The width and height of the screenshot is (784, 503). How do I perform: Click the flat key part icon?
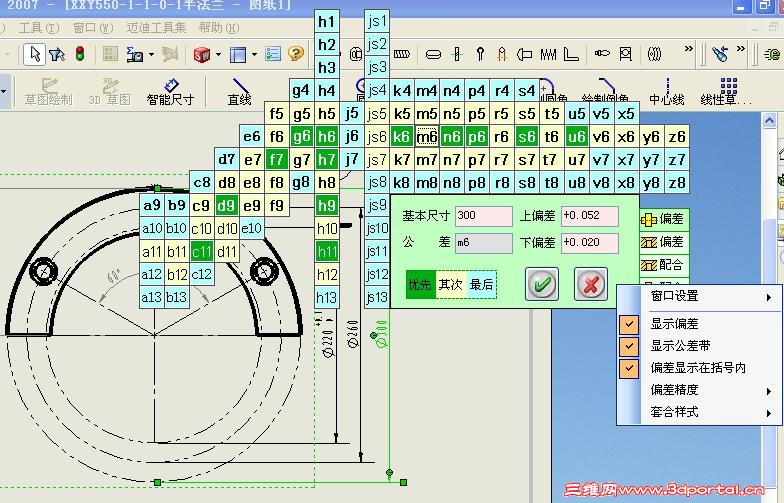(x=433, y=54)
